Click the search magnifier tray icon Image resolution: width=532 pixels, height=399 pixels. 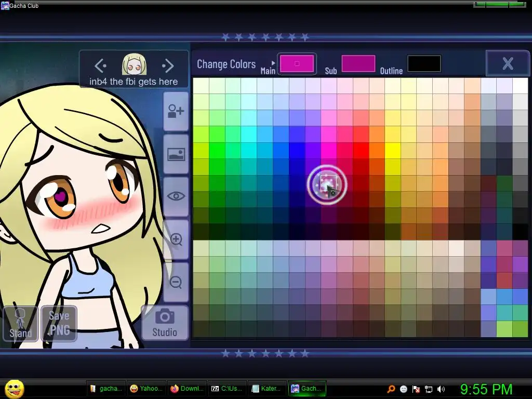coord(391,389)
